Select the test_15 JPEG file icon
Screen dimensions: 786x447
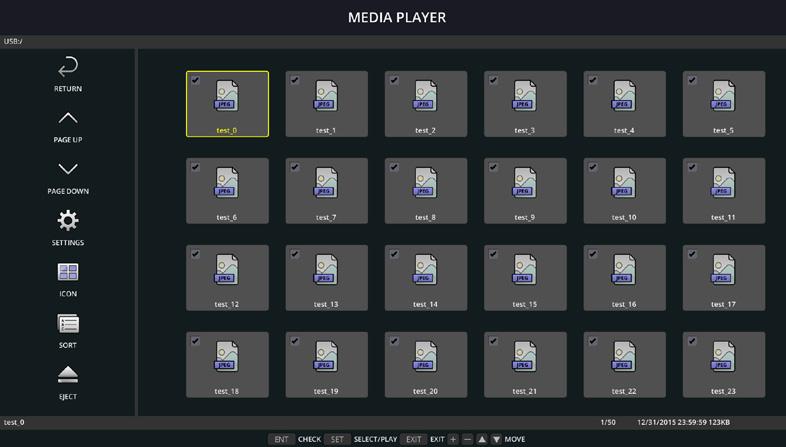point(524,270)
